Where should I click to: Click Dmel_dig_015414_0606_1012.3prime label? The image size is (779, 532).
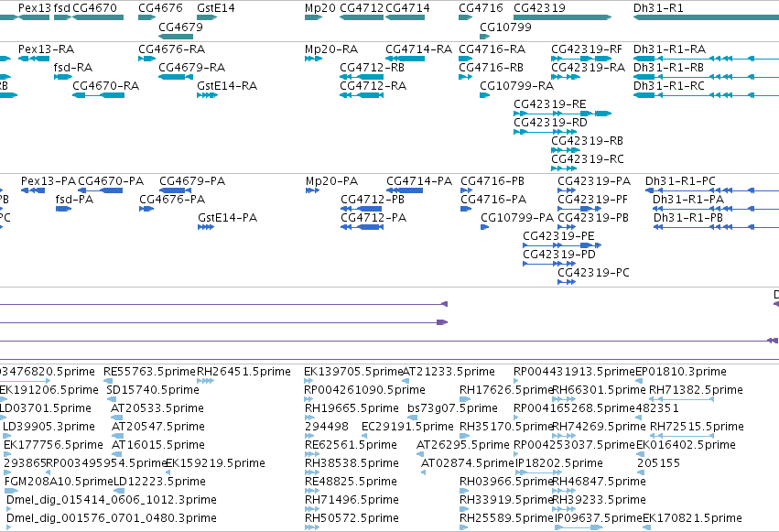pos(112,500)
